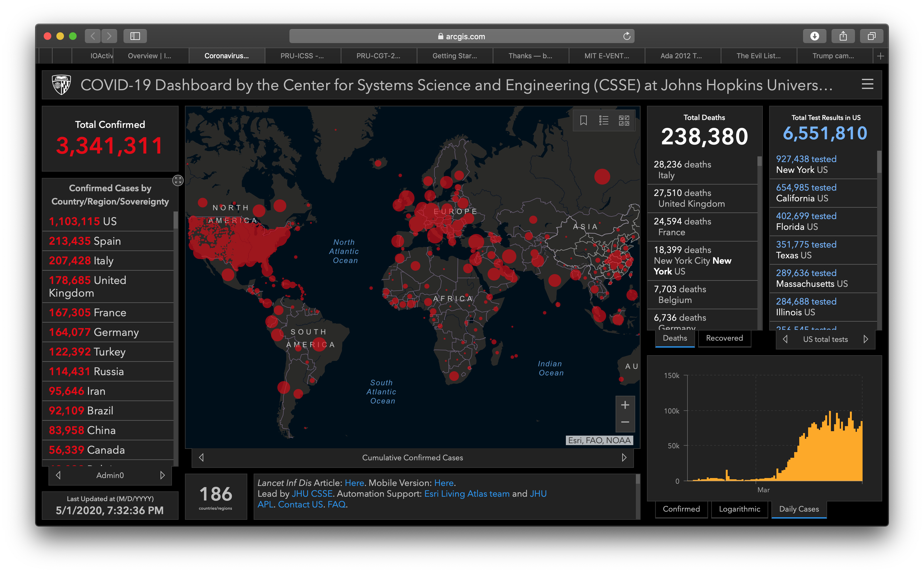Select the 28,236 deaths Italy entry
Screen dimensions: 924x573
point(702,170)
